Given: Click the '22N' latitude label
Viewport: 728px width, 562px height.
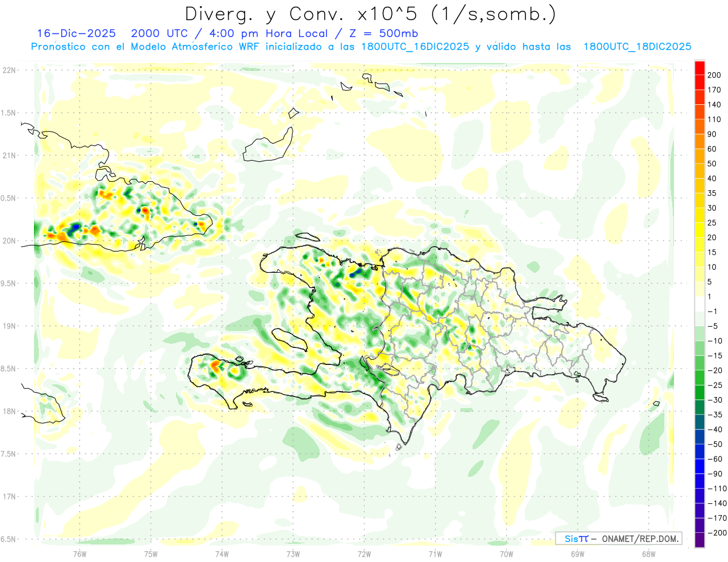Looking at the screenshot, I should (x=8, y=70).
